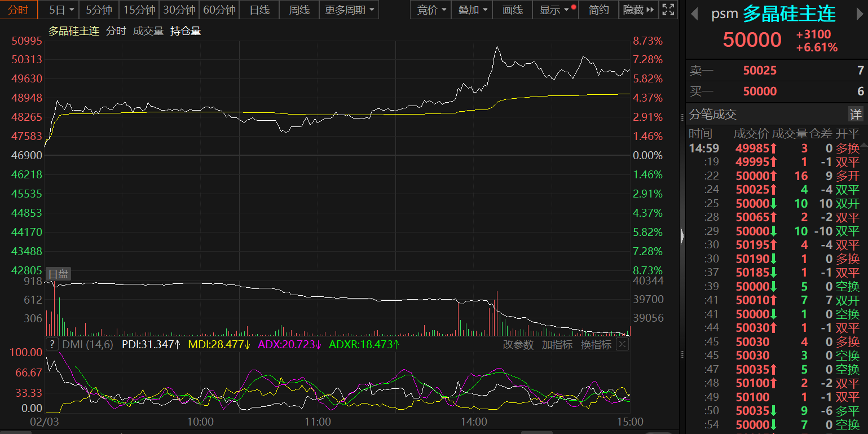Click 加指标 to add an indicator
868x434 pixels.
point(557,344)
